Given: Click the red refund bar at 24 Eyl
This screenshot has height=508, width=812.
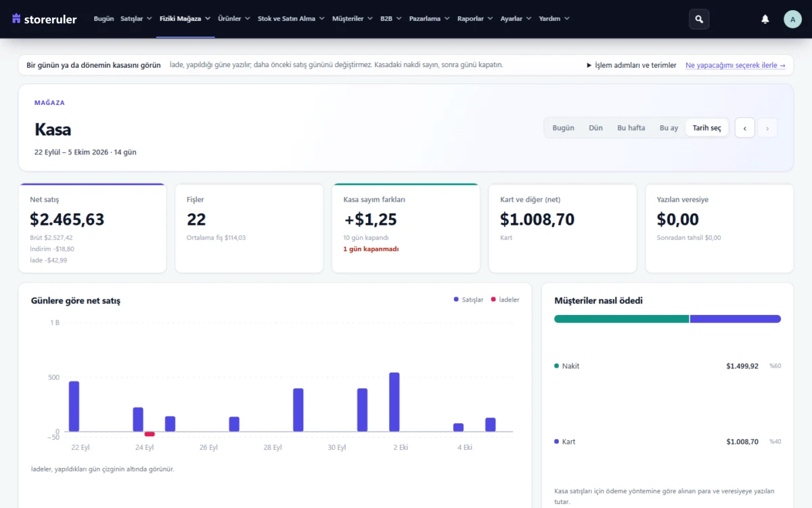Looking at the screenshot, I should [x=150, y=434].
